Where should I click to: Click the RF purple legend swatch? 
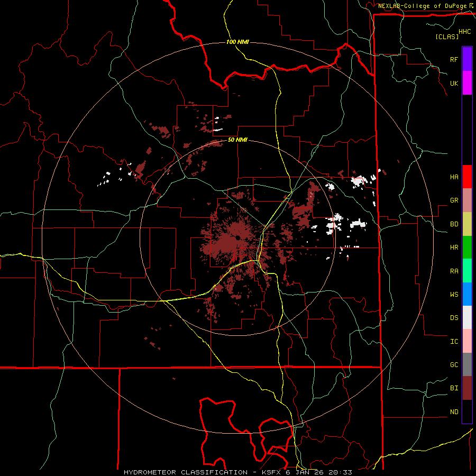point(467,59)
